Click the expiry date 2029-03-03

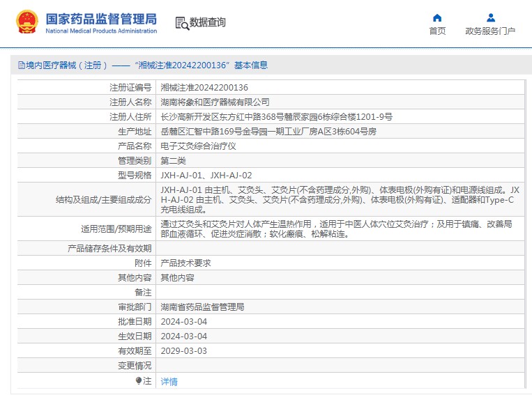tap(183, 351)
